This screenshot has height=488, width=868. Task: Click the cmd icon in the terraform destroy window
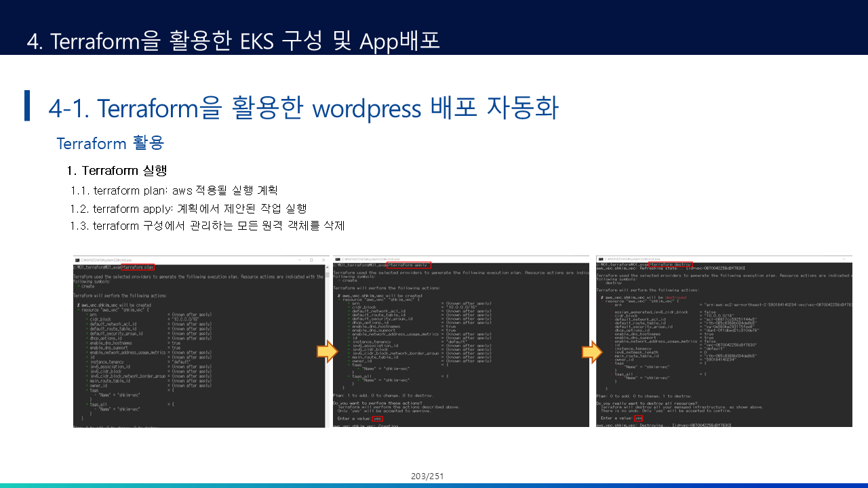[599, 260]
